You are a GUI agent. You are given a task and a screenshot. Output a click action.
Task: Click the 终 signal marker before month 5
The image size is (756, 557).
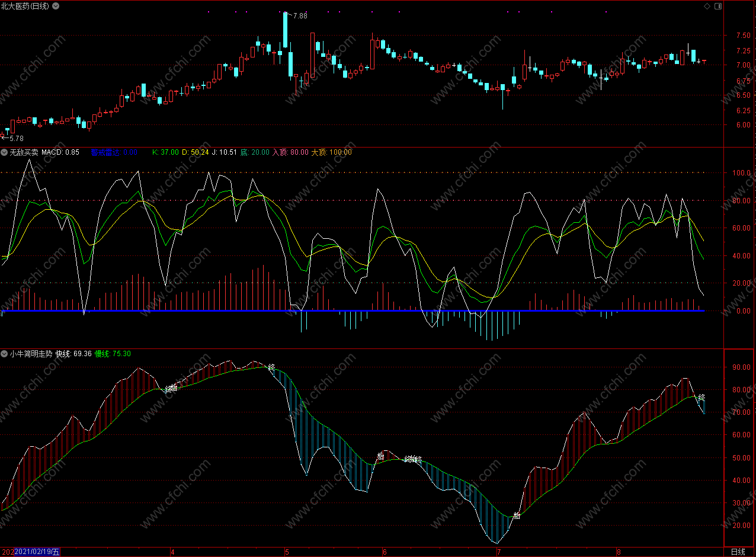click(x=271, y=367)
